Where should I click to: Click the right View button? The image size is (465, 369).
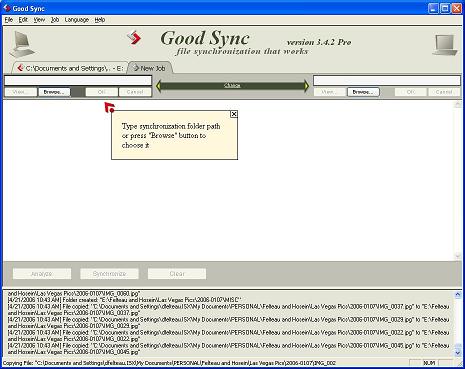330,92
